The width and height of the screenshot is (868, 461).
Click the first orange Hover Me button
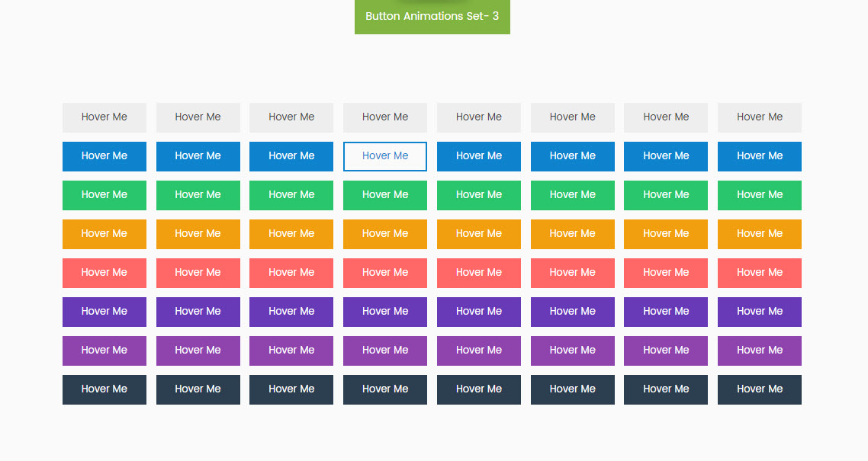104,234
